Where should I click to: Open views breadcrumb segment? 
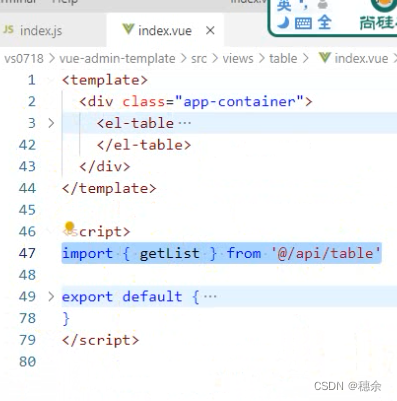tap(238, 59)
